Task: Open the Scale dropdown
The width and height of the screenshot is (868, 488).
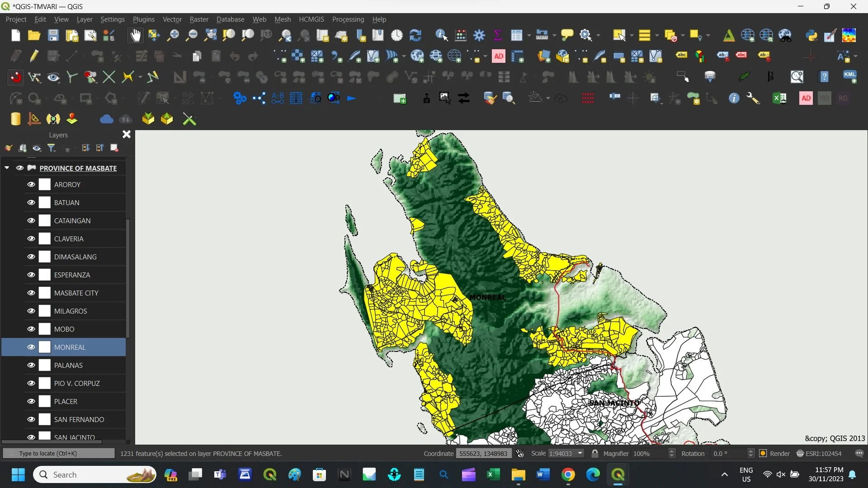Action: click(x=580, y=453)
